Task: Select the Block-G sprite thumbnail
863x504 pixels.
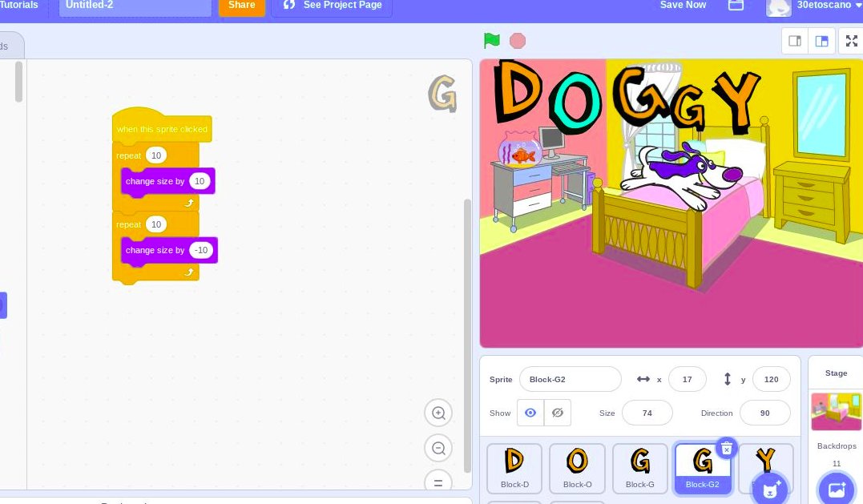Action: [640, 468]
